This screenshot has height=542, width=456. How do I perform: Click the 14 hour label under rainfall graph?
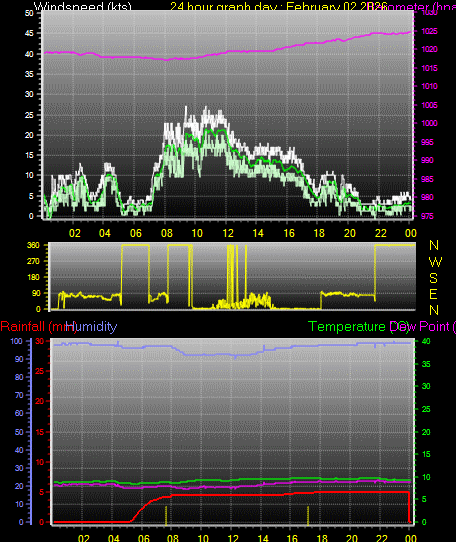point(263,538)
